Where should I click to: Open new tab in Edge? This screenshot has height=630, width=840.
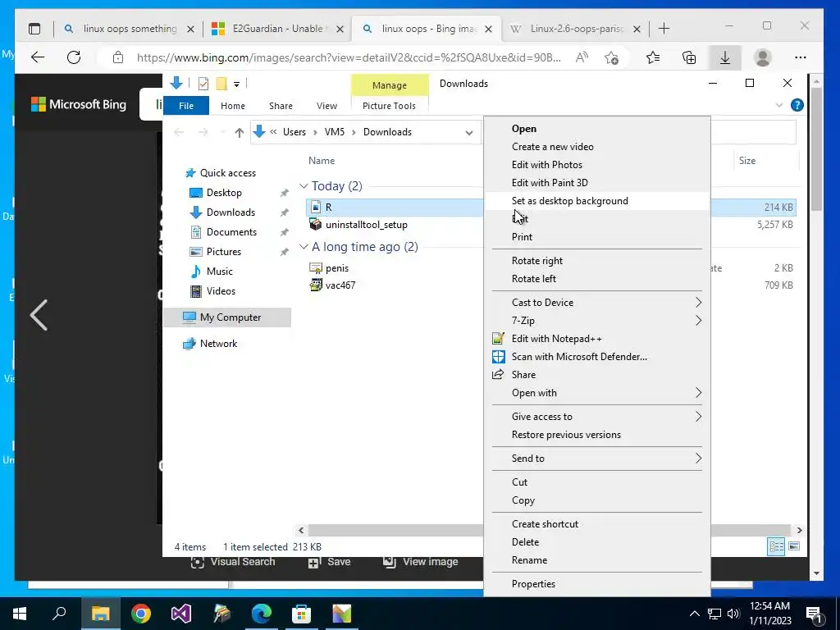tap(664, 29)
